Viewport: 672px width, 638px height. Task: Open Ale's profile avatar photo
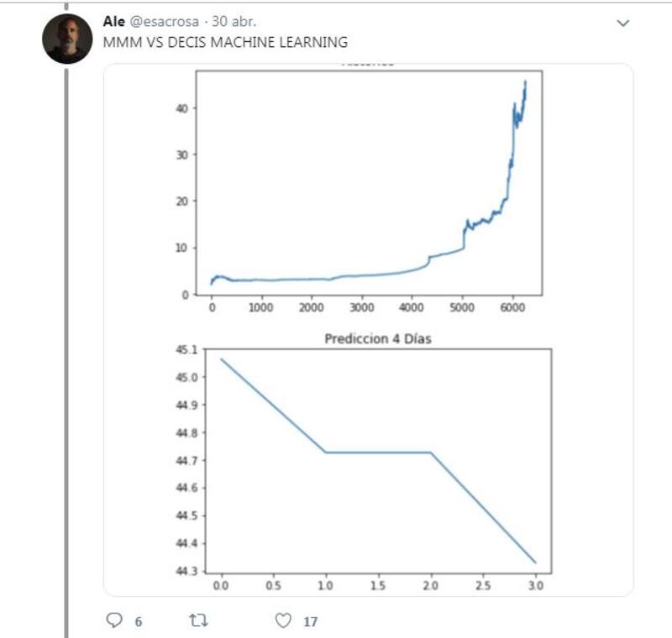[x=66, y=39]
